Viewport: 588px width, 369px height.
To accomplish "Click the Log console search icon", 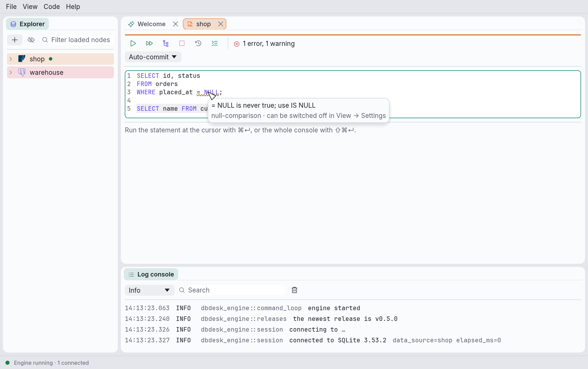I will coord(182,290).
